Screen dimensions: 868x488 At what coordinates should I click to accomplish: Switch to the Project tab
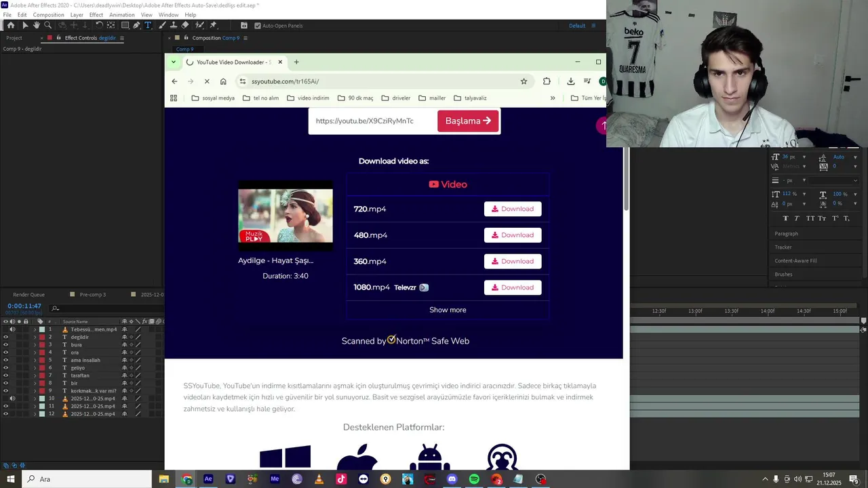(x=14, y=38)
